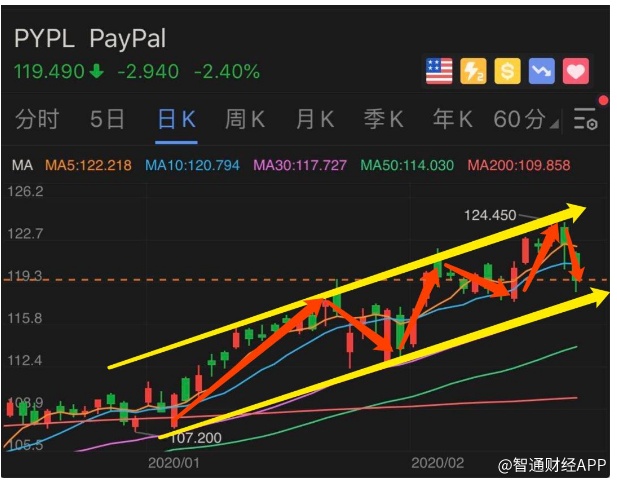This screenshot has width=617, height=485.
Task: Click the 126.2 price axis label
Action: coord(25,192)
